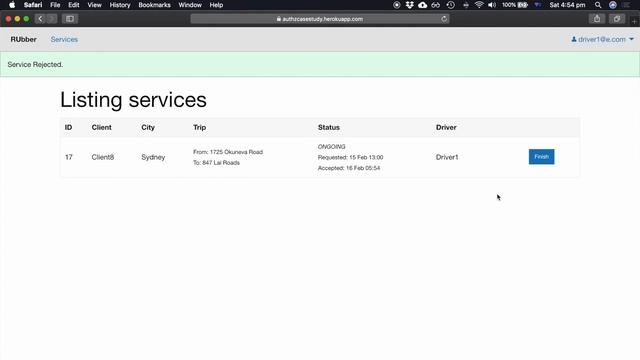Open the Window menu
This screenshot has height=360, width=640.
(x=190, y=5)
